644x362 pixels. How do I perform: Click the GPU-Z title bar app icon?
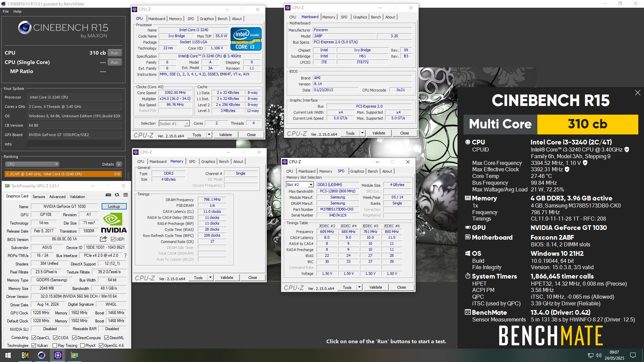point(7,186)
